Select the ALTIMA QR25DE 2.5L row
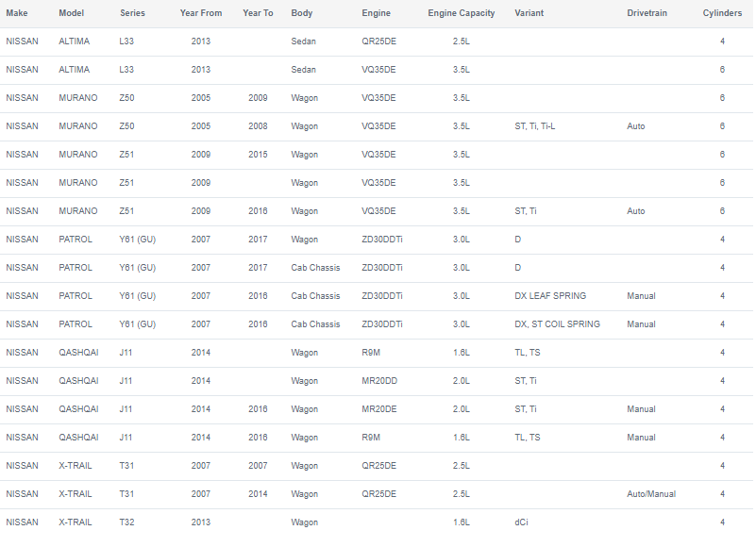Screen dimensions: 756x547 [x=377, y=41]
